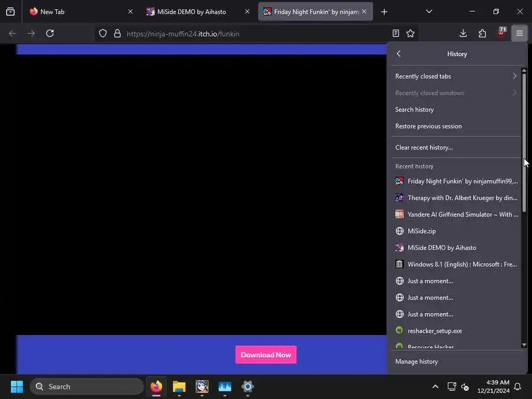
Task: Open the muted volume tray icon
Action: click(465, 387)
